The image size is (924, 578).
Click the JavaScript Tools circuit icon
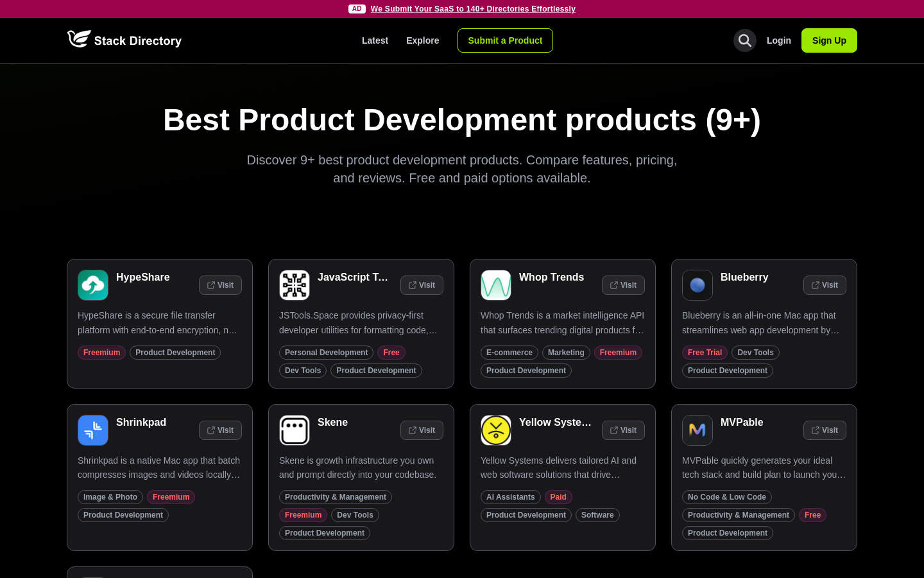pyautogui.click(x=295, y=285)
